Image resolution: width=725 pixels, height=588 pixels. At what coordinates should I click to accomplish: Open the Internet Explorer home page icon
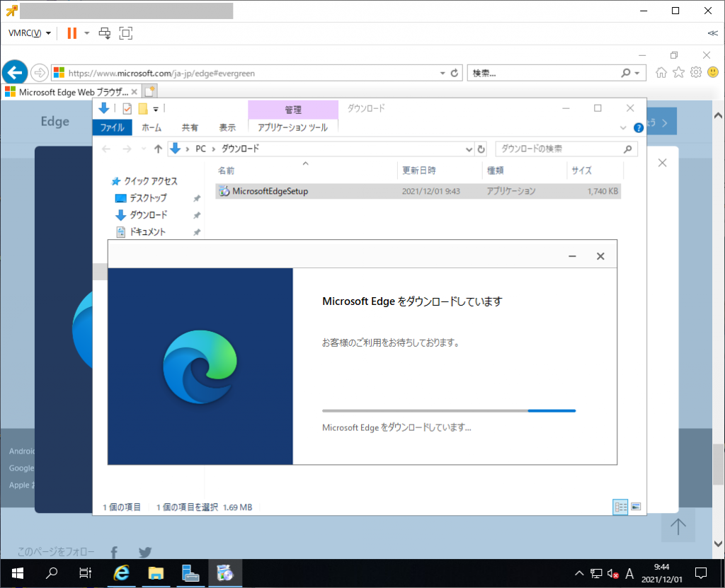click(661, 73)
